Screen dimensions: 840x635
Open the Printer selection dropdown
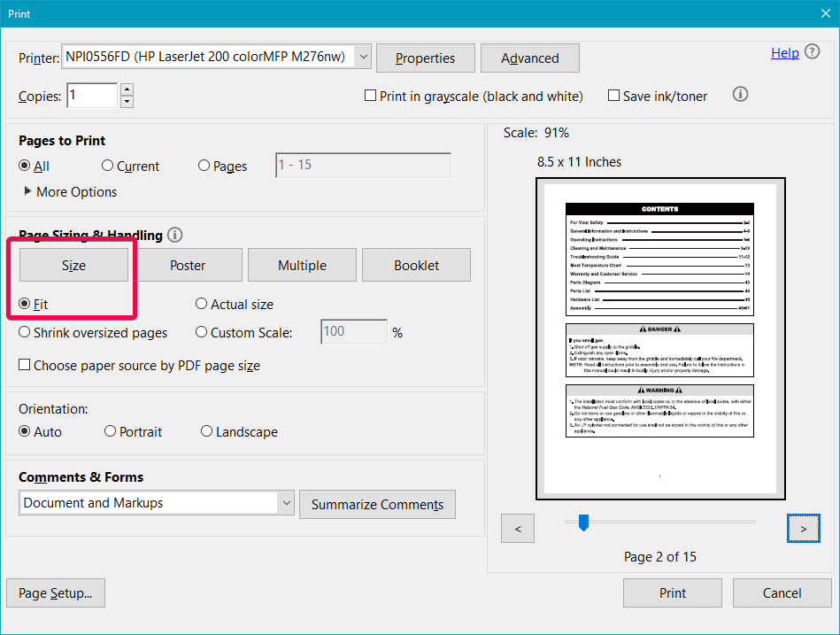(x=362, y=55)
